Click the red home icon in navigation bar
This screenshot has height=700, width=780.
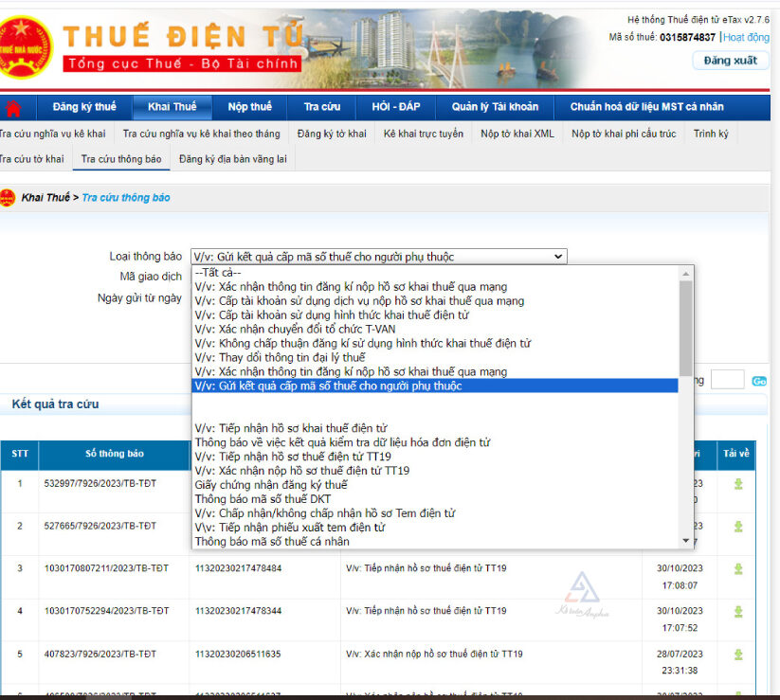(13, 107)
